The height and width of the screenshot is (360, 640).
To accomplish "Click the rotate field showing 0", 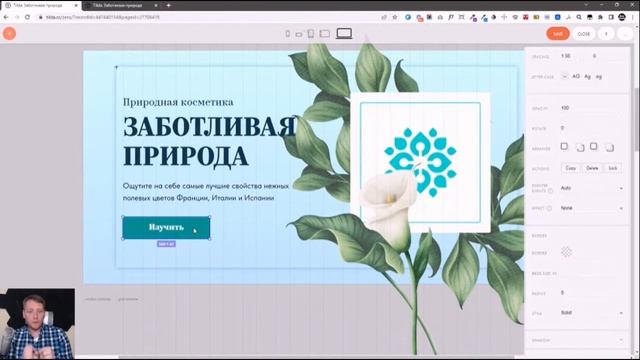I will (591, 128).
